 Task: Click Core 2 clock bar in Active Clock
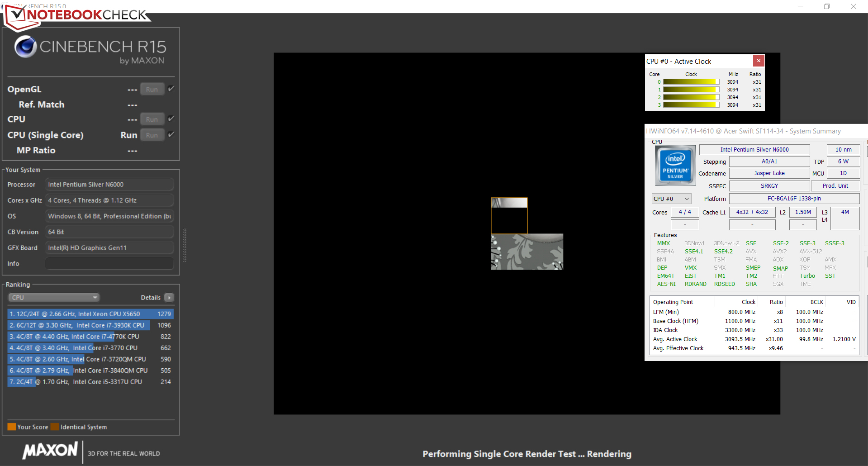click(691, 97)
